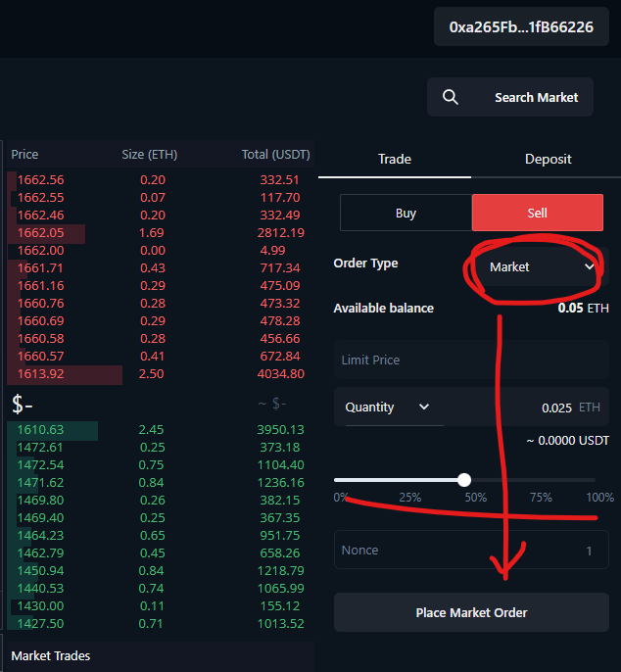Select ask price 1662.56
The width and height of the screenshot is (621, 672).
40,179
